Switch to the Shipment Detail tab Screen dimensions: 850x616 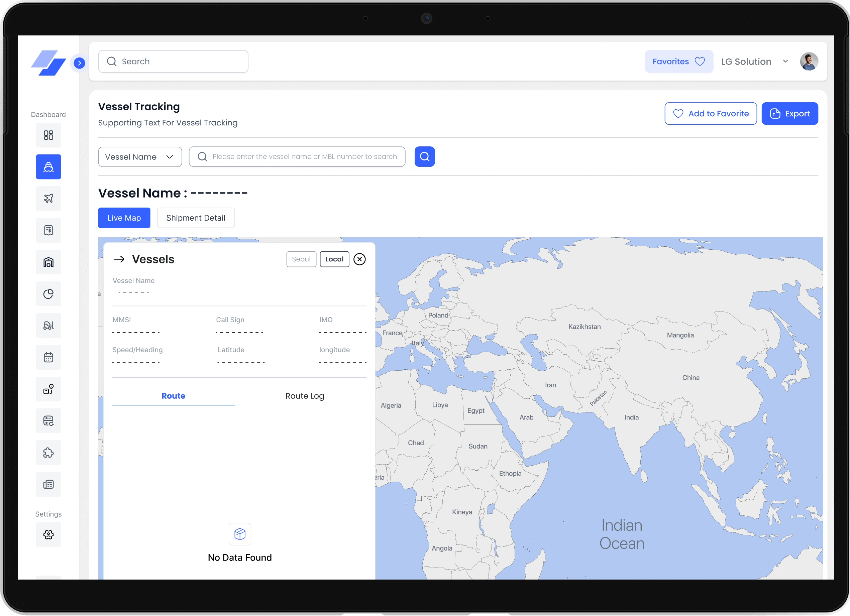pos(196,218)
